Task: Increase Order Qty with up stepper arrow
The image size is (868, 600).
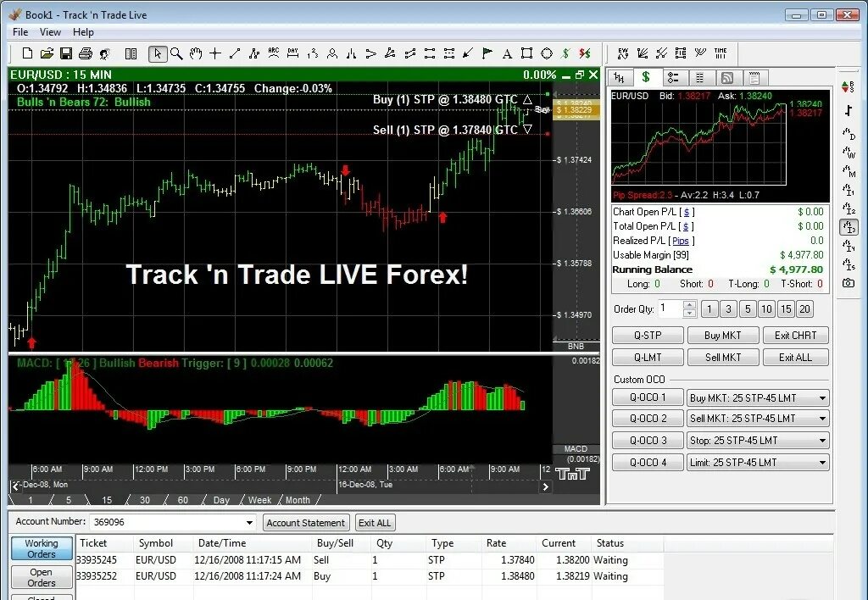Action: pos(689,305)
